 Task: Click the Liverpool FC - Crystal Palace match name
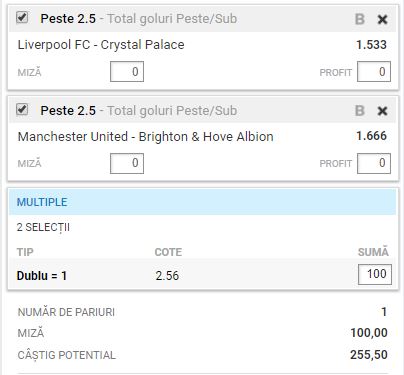coord(101,45)
